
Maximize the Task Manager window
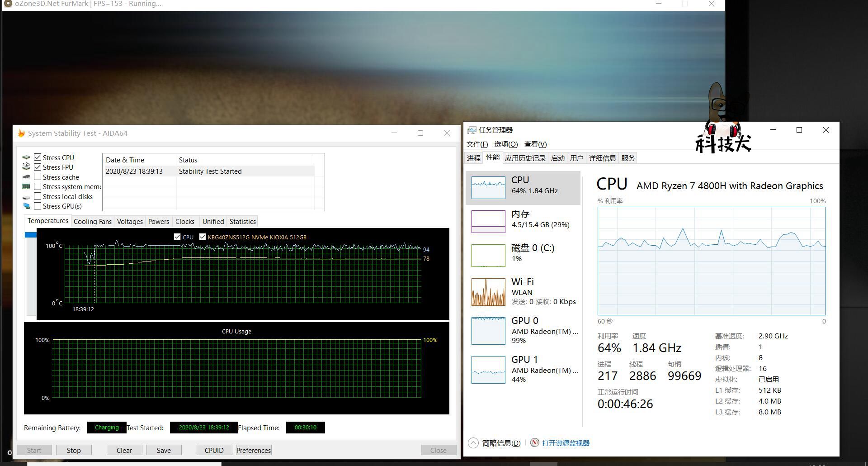pyautogui.click(x=799, y=130)
